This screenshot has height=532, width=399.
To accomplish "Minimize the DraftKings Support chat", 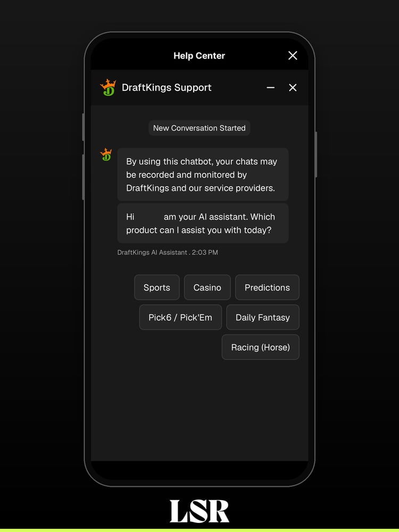I will point(270,88).
